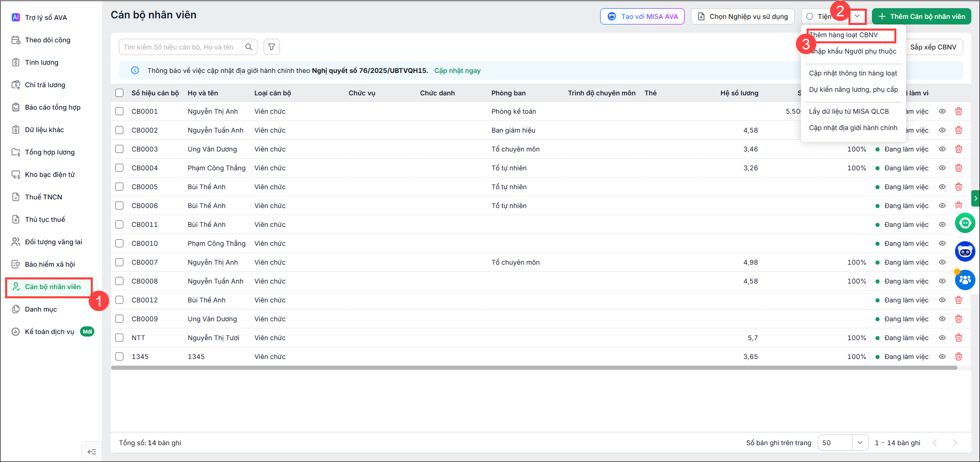The height and width of the screenshot is (462, 980).
Task: Collapse the left sidebar panel
Action: pyautogui.click(x=92, y=452)
